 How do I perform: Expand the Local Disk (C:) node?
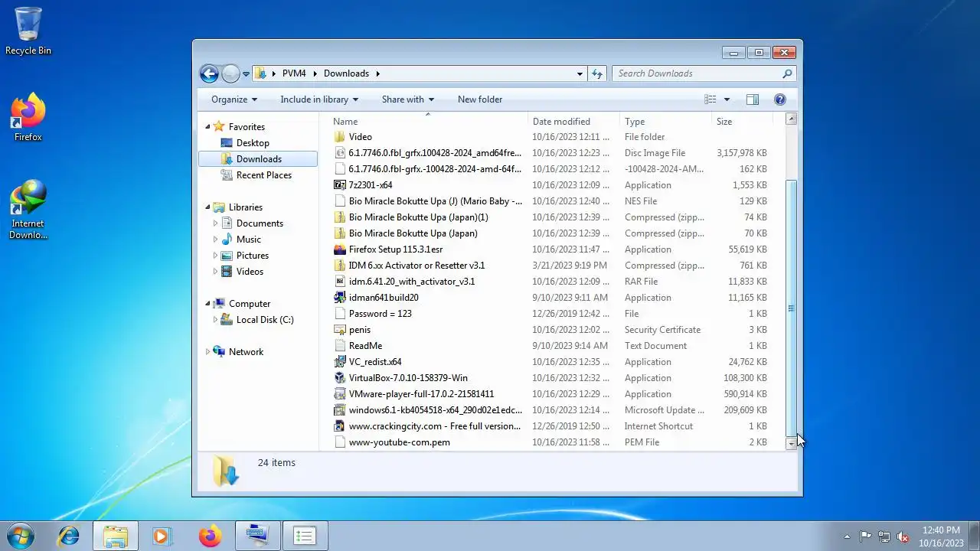[215, 320]
